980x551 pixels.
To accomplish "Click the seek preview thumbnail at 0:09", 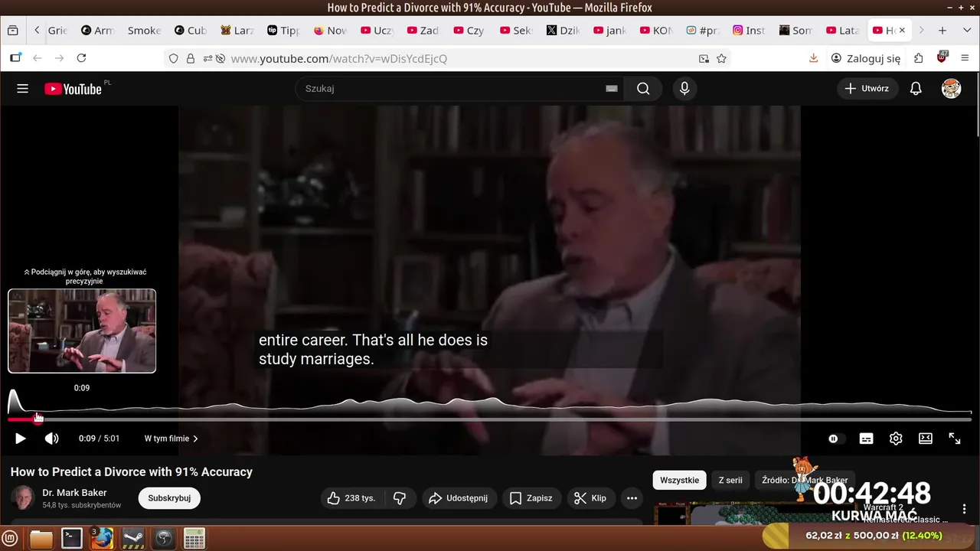I will (82, 331).
